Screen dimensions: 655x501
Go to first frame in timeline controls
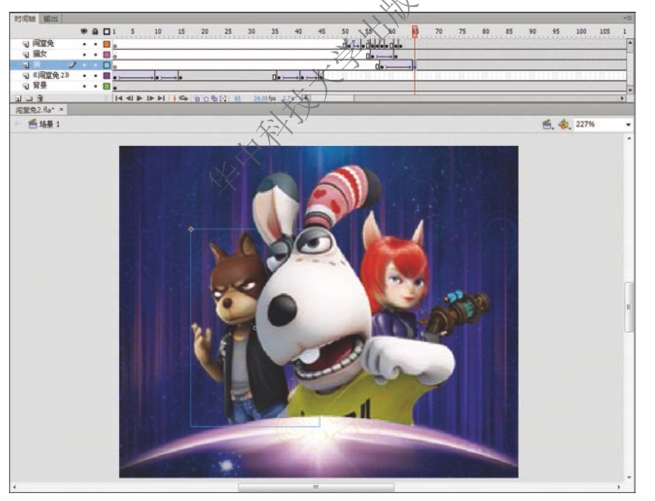coord(120,98)
